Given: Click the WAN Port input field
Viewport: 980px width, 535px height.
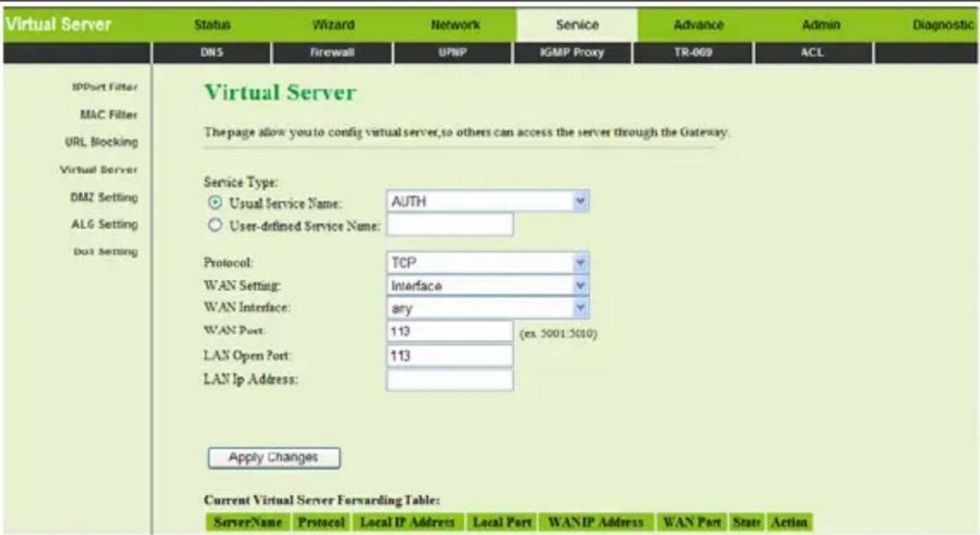Looking at the screenshot, I should 450,332.
